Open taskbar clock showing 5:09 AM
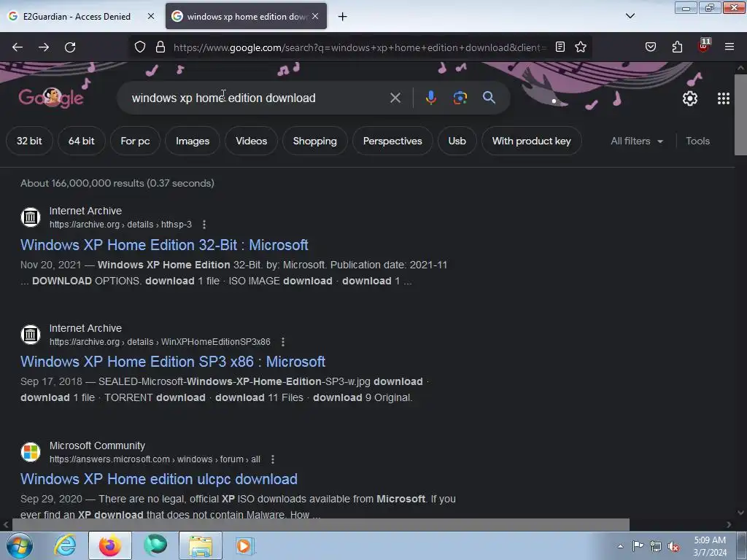This screenshot has height=560, width=747. [710, 546]
